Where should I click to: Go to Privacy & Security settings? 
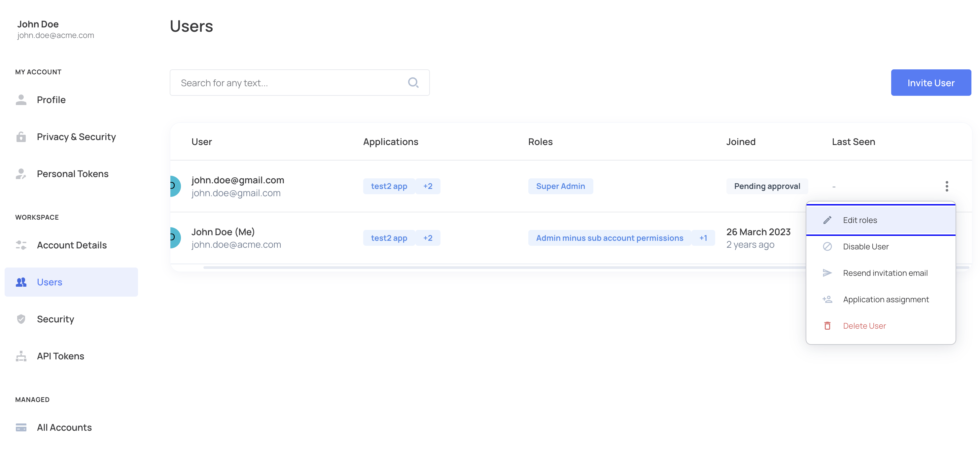76,137
